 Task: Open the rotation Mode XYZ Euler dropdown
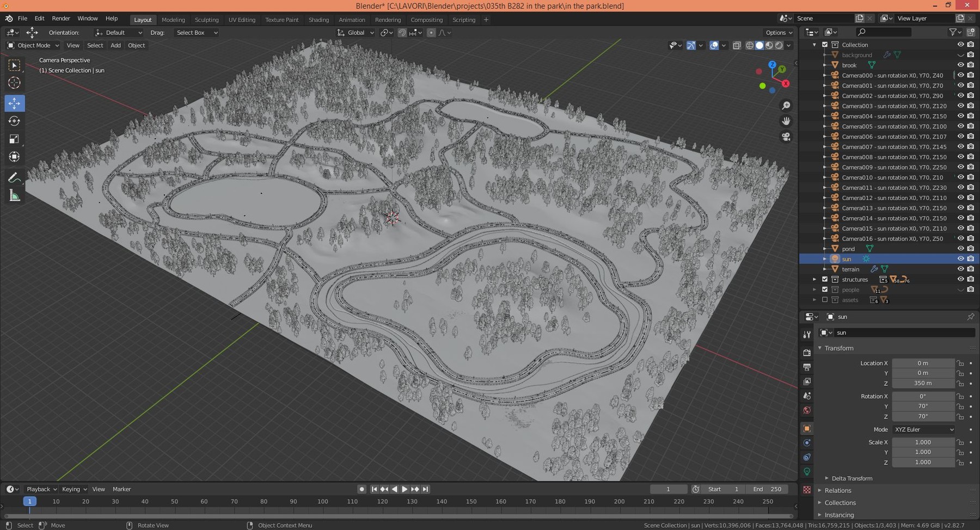923,429
